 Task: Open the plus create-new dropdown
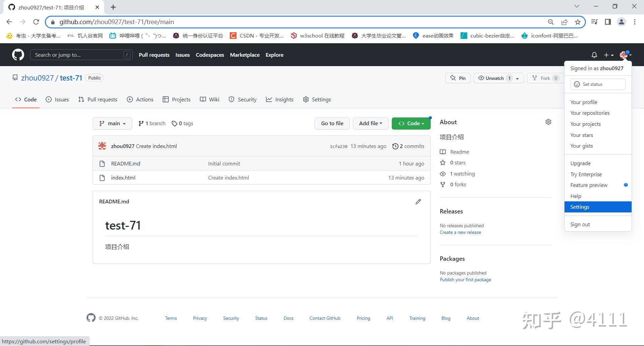coord(608,55)
